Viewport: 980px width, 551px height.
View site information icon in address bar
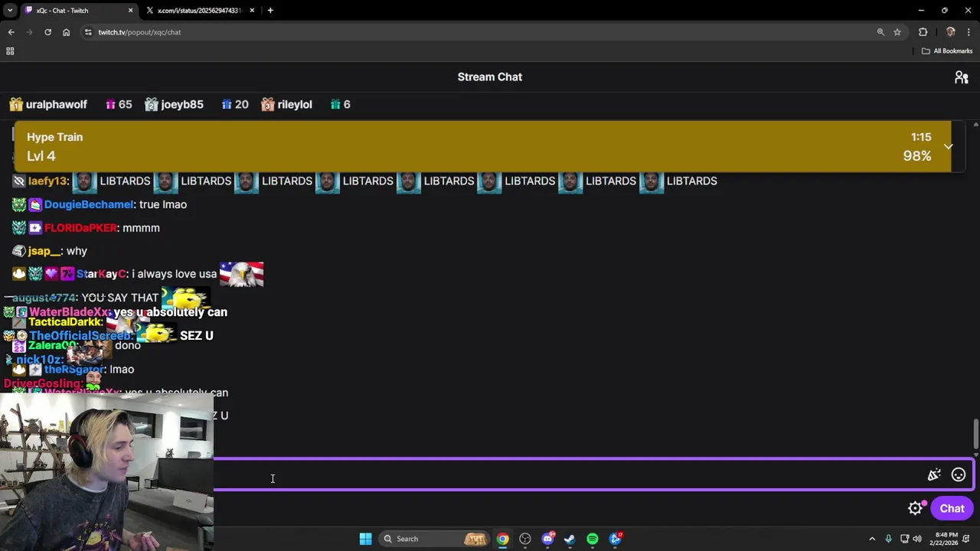tap(88, 32)
